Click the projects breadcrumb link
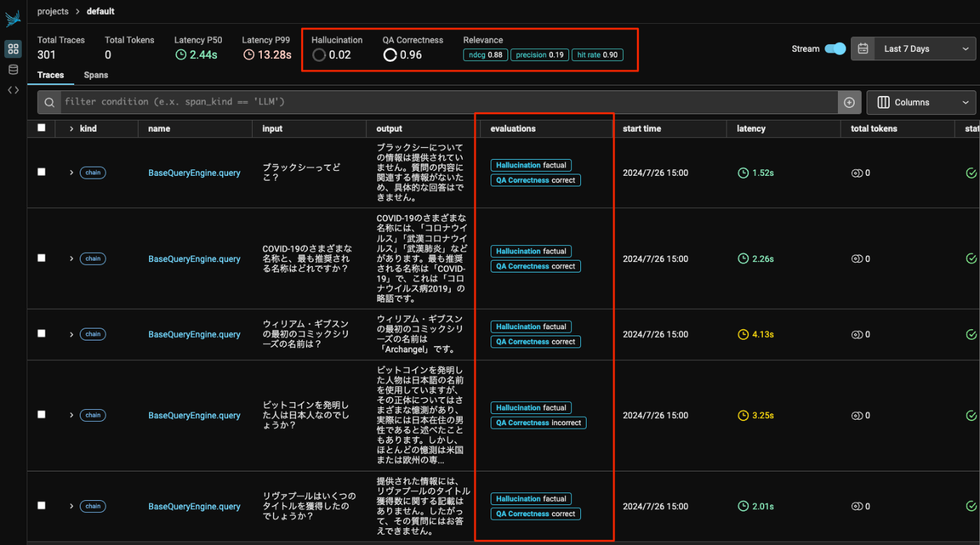Image resolution: width=980 pixels, height=545 pixels. (x=53, y=11)
